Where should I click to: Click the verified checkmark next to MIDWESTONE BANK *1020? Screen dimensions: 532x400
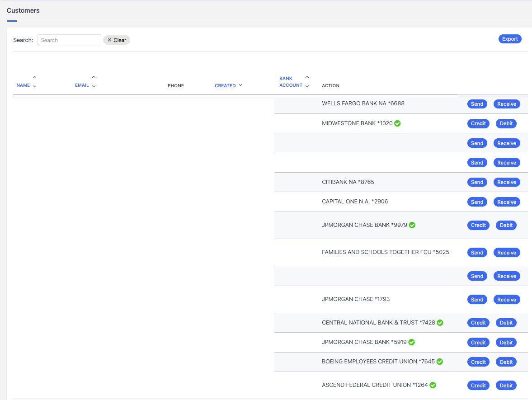tap(397, 123)
